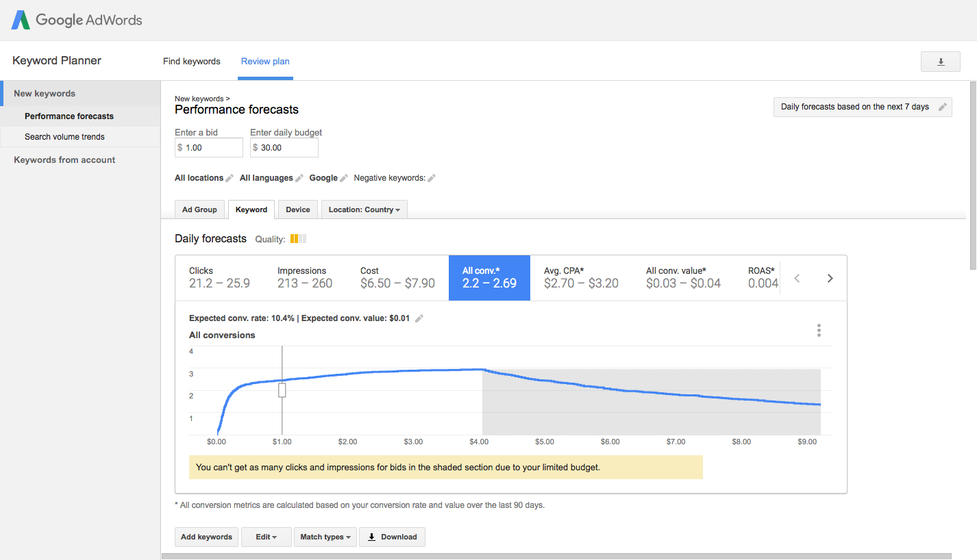Select the Review plan tab
This screenshot has height=560, width=977.
(265, 62)
